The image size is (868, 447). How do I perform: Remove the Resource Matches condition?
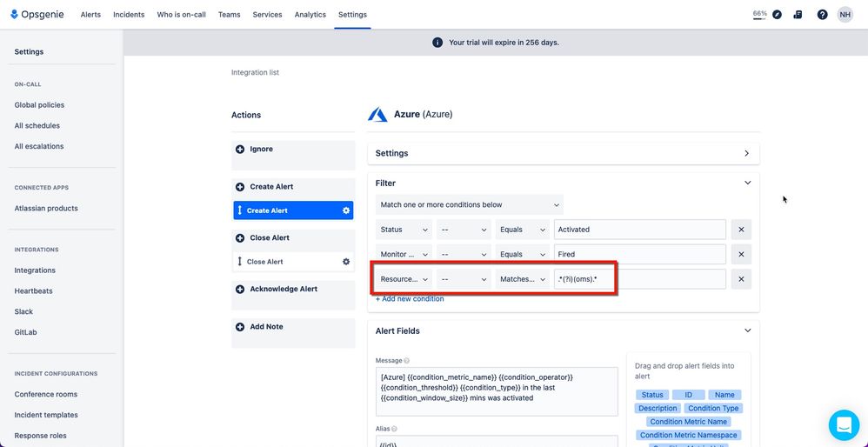click(741, 279)
